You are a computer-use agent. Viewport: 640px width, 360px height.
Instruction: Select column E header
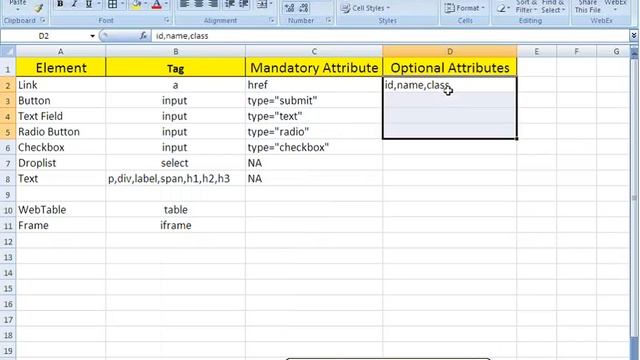click(536, 51)
